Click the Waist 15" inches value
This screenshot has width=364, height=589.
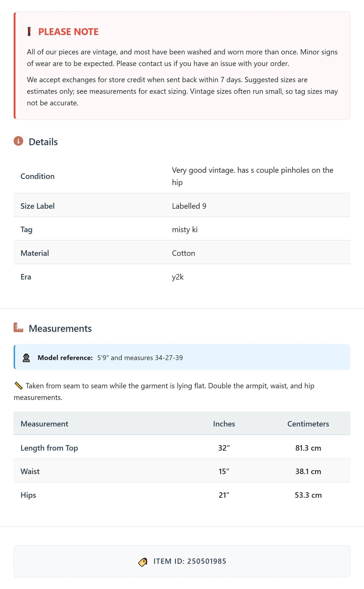224,472
